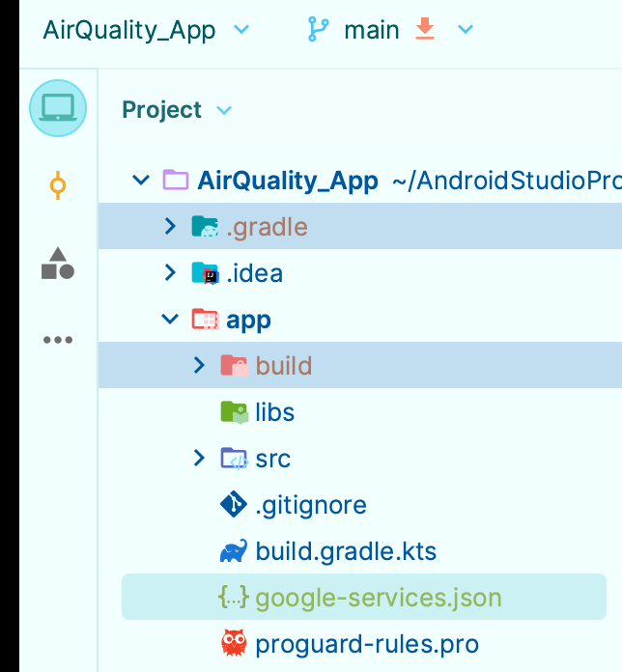Open the AirQuality_App project dropdown

coord(241,30)
